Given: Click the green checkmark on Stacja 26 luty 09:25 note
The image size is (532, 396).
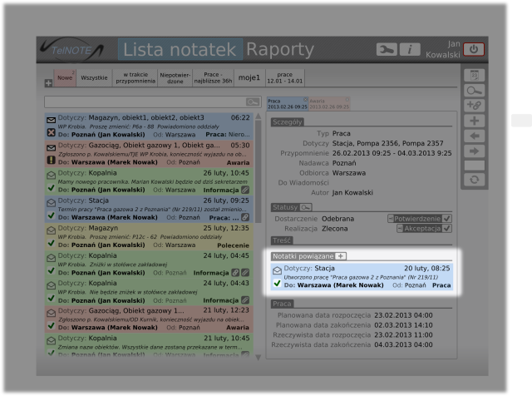Looking at the screenshot, I should (52, 215).
